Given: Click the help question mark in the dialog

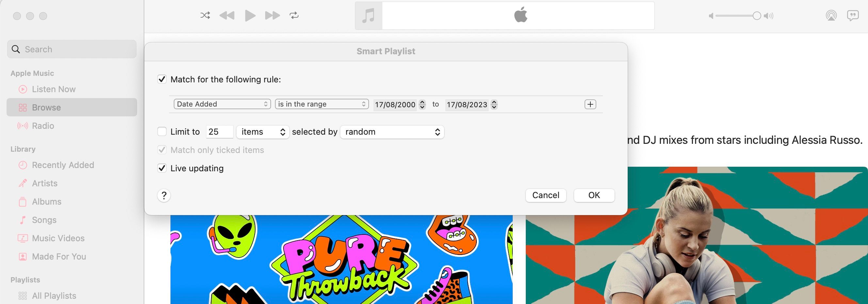Looking at the screenshot, I should click(164, 195).
